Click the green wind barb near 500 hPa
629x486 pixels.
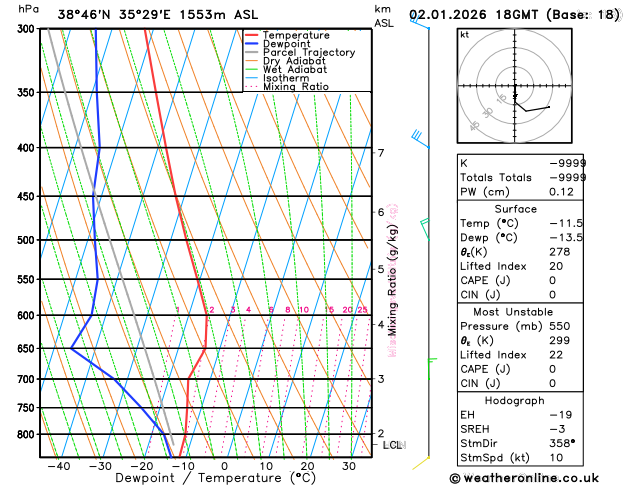pyautogui.click(x=425, y=229)
